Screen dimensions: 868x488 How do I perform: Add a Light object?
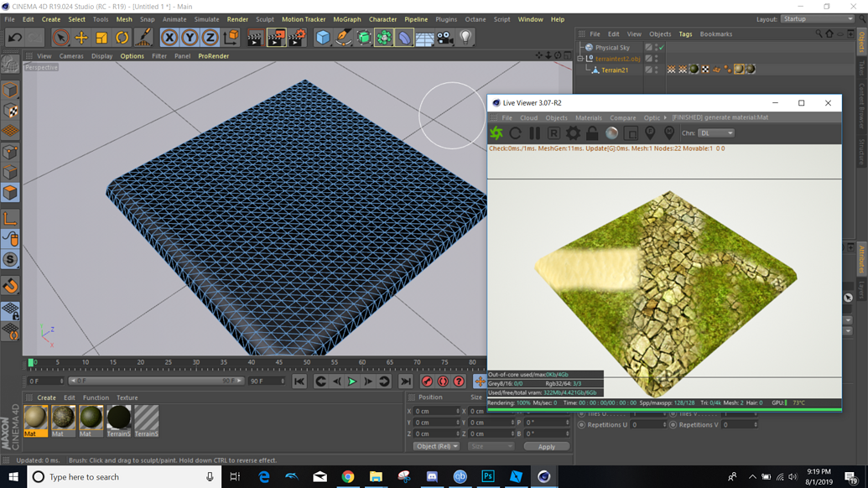(465, 38)
